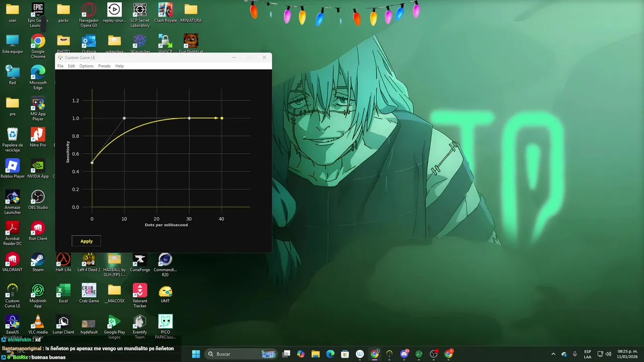Select the curve control point at 30 dots
644x362 pixels.
pos(189,118)
